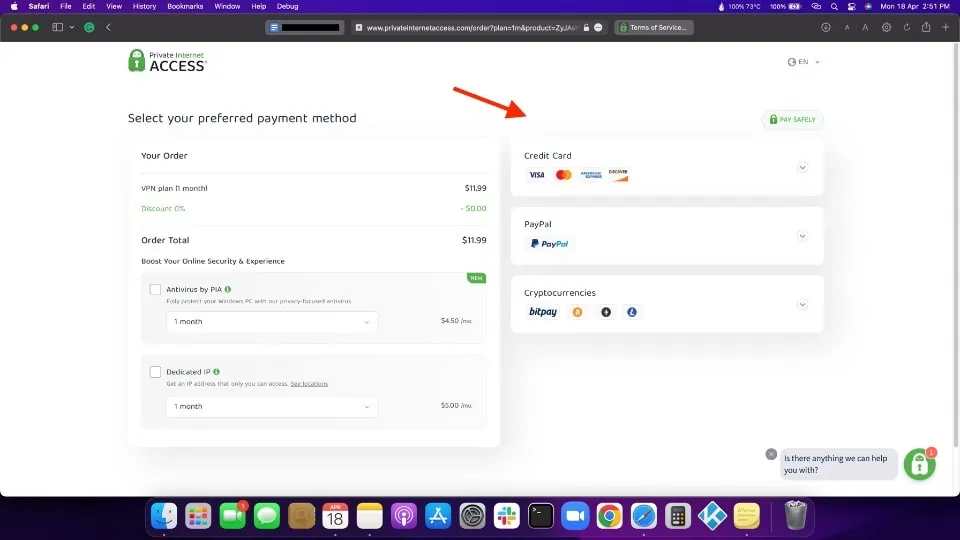Click the pinned tab in the tab bar
Image resolution: width=960 pixels, height=540 pixels.
pyautogui.click(x=304, y=28)
